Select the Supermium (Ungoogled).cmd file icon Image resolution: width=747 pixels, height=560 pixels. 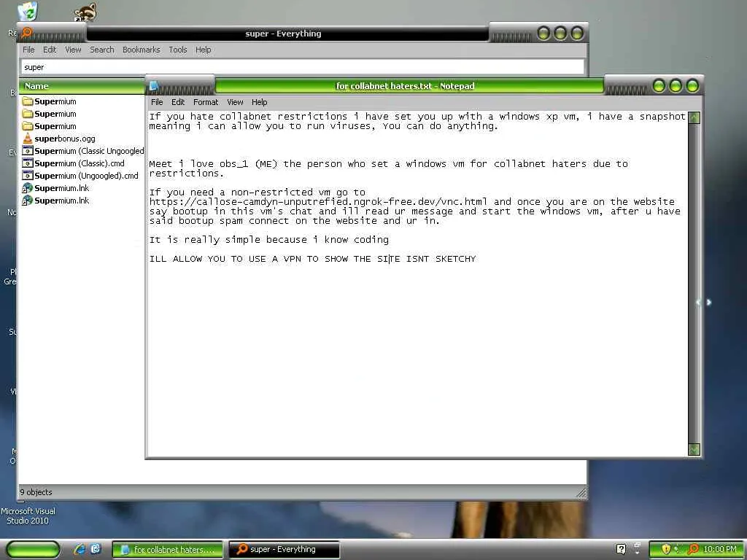tap(28, 176)
